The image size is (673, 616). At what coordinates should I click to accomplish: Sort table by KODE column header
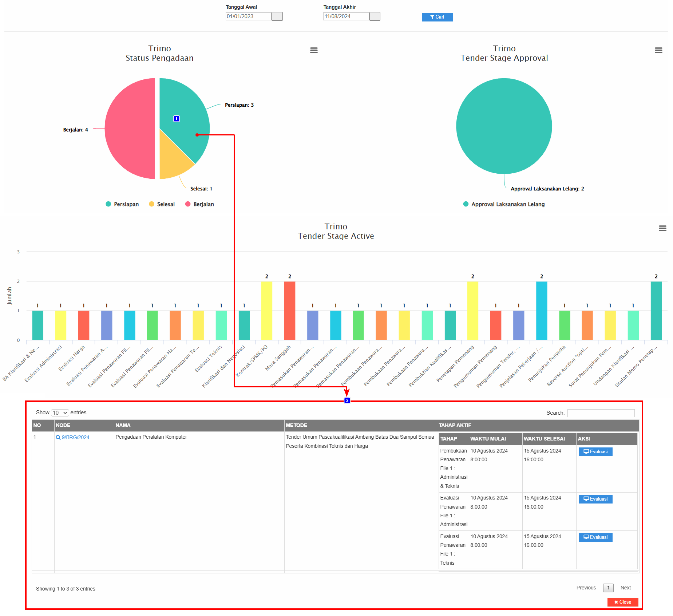[84, 425]
